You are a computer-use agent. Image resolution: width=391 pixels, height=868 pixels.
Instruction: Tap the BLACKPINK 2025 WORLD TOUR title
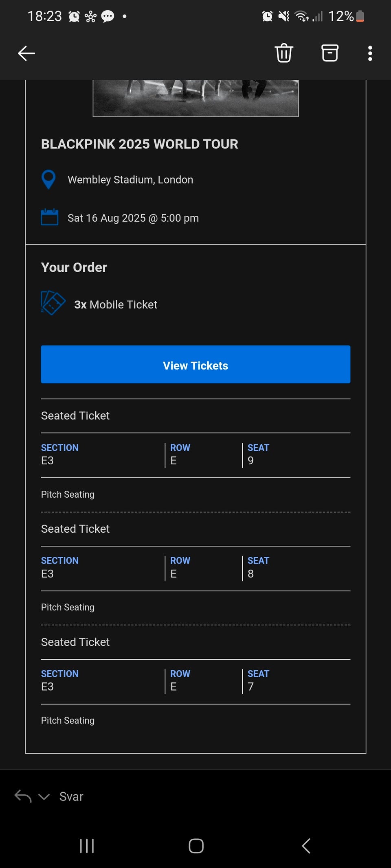point(139,144)
